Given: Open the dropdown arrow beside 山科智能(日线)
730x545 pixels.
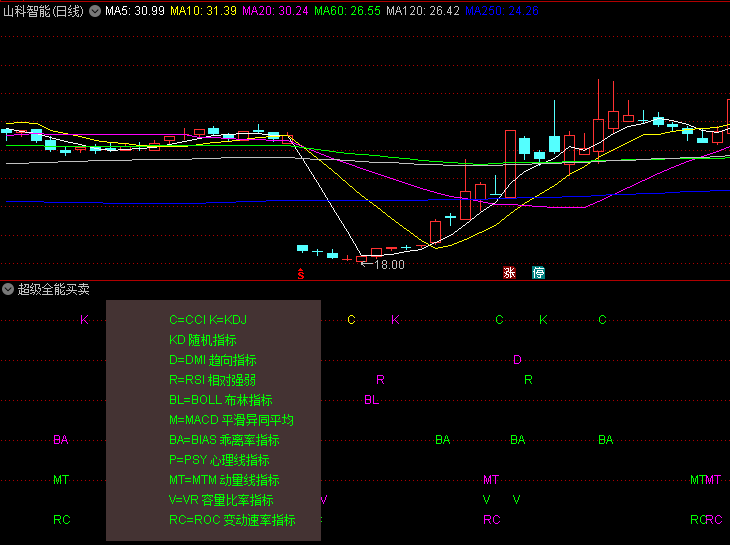Looking at the screenshot, I should tap(95, 11).
